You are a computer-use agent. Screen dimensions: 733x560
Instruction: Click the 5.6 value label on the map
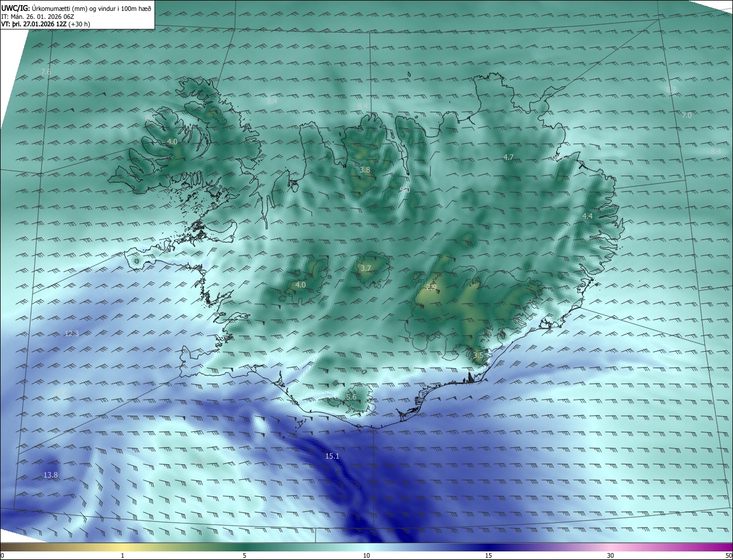(351, 397)
